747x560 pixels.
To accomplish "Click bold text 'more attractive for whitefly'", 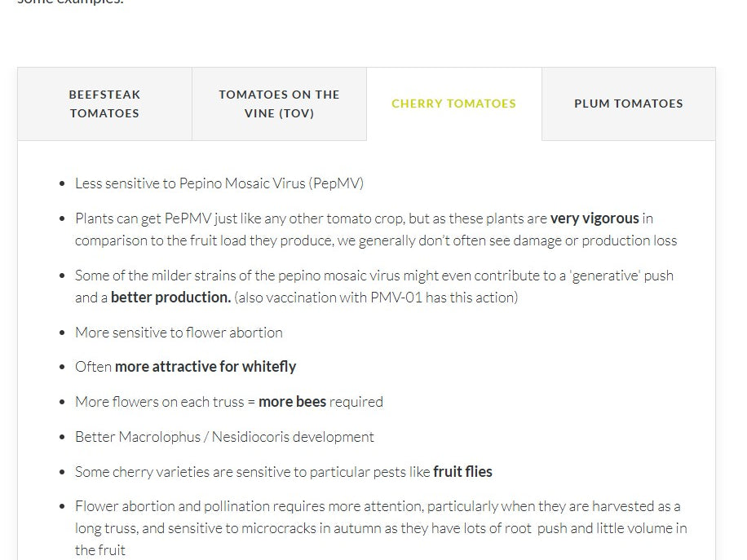I will click(x=206, y=367).
